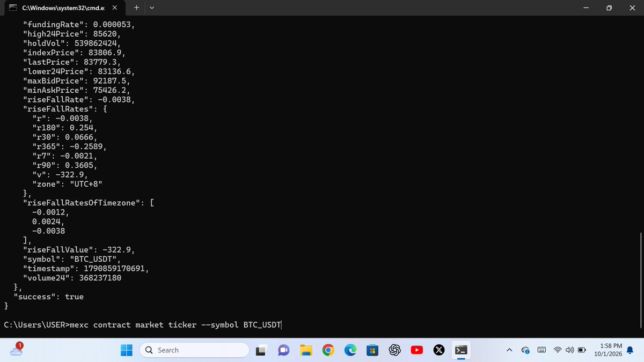Open the touch keyboard tray icon
The width and height of the screenshot is (644, 362).
(542, 350)
